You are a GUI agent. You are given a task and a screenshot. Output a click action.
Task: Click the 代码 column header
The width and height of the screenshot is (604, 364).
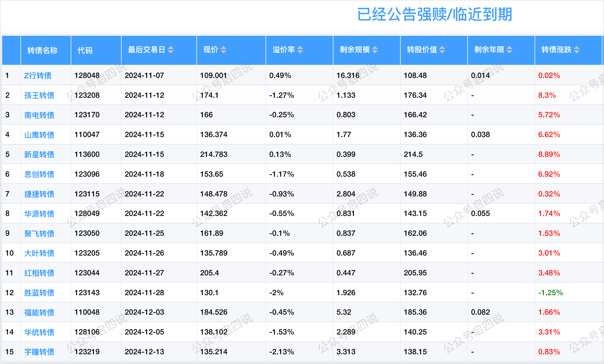[85, 50]
